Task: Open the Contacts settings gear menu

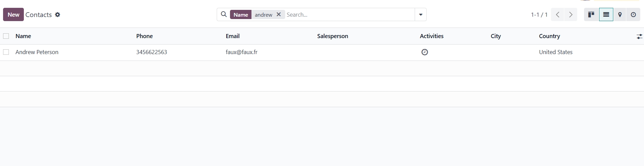Action: pyautogui.click(x=58, y=15)
